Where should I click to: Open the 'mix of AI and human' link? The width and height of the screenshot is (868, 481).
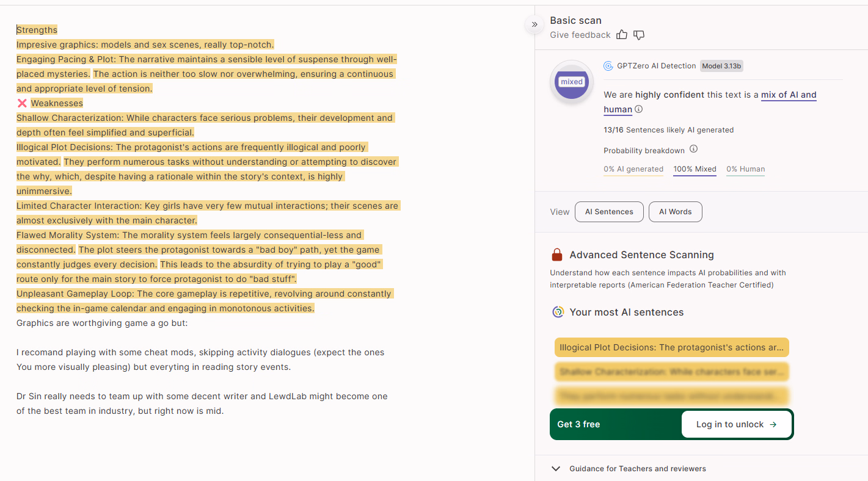tap(788, 95)
